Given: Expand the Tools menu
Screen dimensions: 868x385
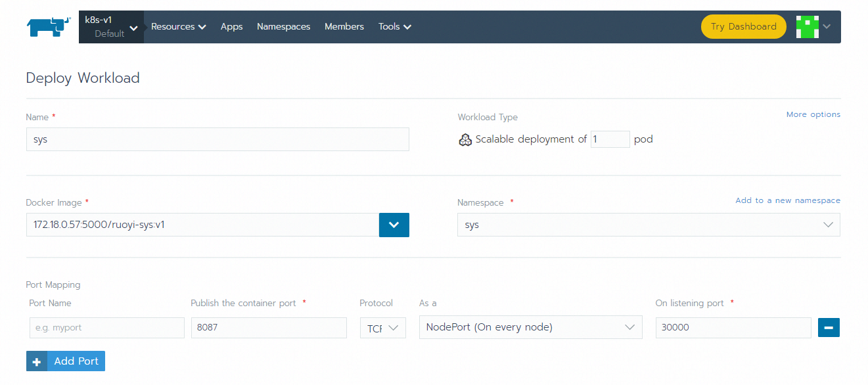Looking at the screenshot, I should tap(394, 27).
